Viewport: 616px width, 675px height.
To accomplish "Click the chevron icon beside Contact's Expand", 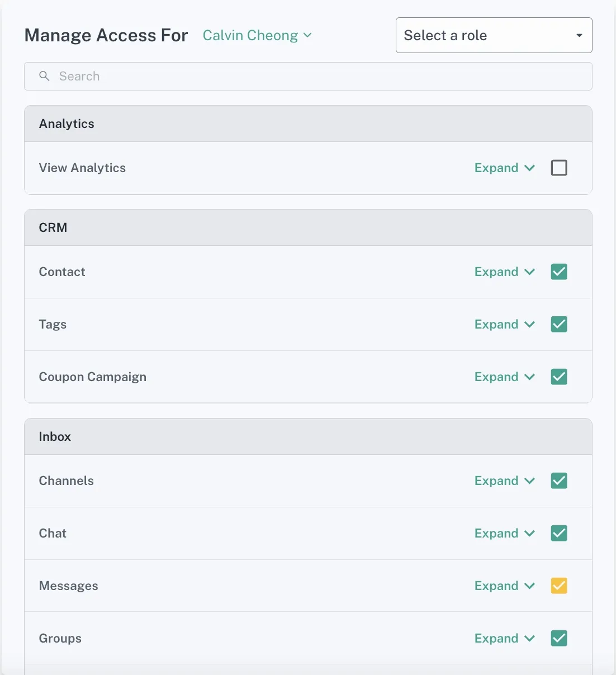I will 530,272.
